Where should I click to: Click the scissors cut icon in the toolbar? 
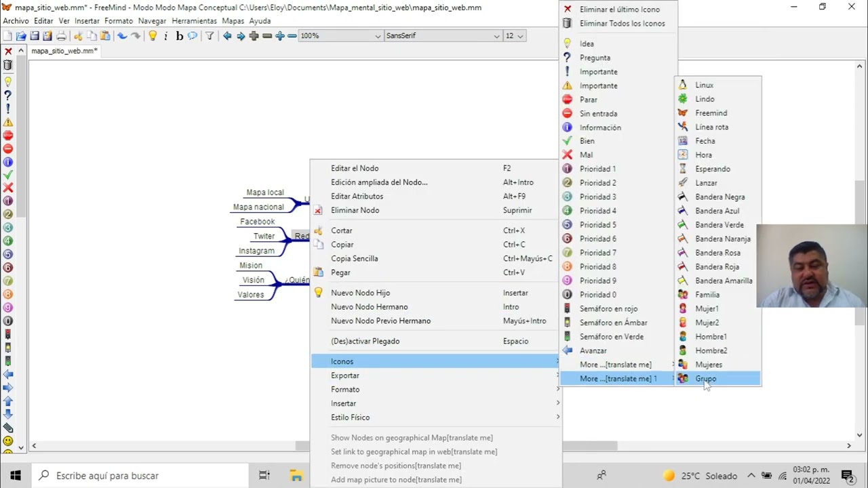tap(78, 36)
